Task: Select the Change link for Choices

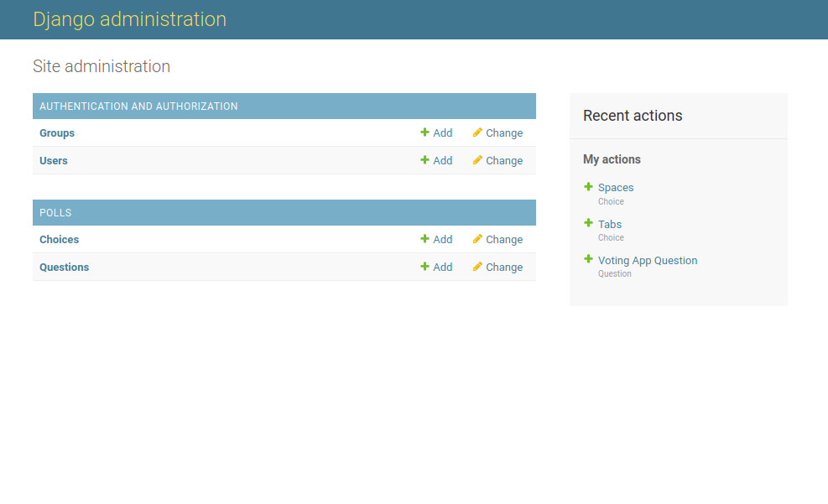Action: coord(504,240)
